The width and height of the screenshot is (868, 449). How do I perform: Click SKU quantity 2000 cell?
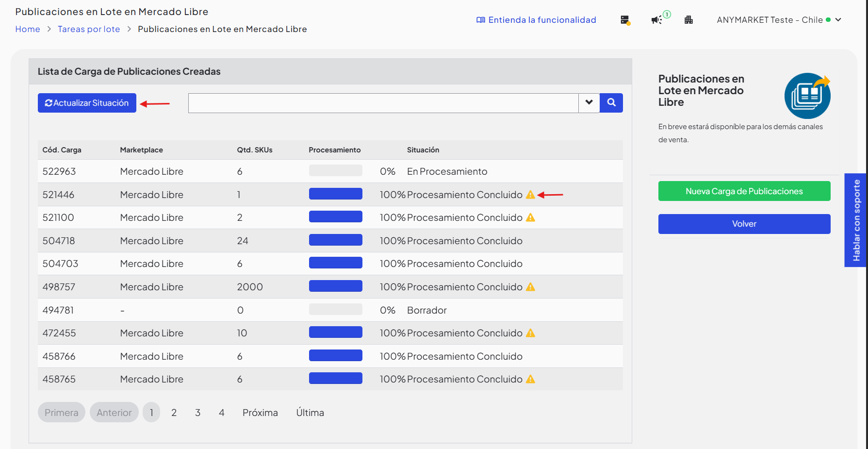pyautogui.click(x=250, y=287)
